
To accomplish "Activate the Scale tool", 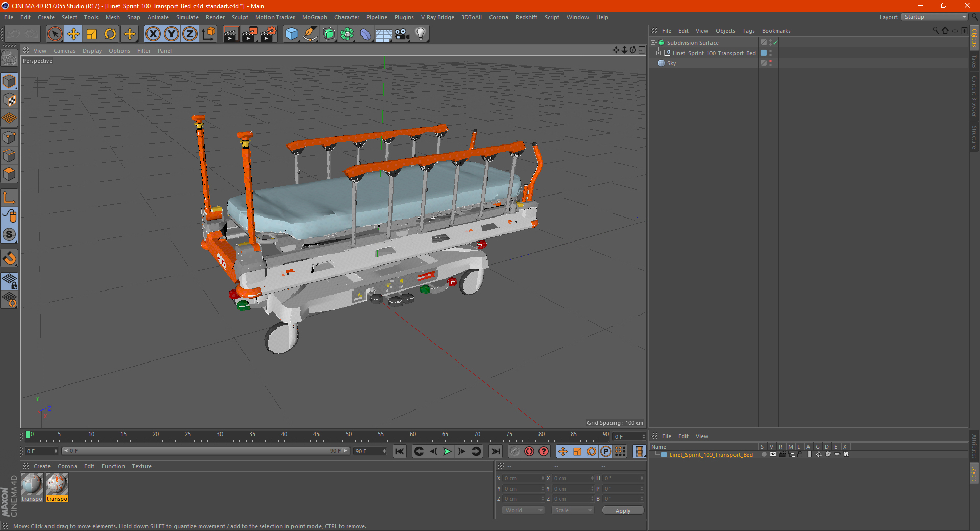I will pyautogui.click(x=92, y=34).
